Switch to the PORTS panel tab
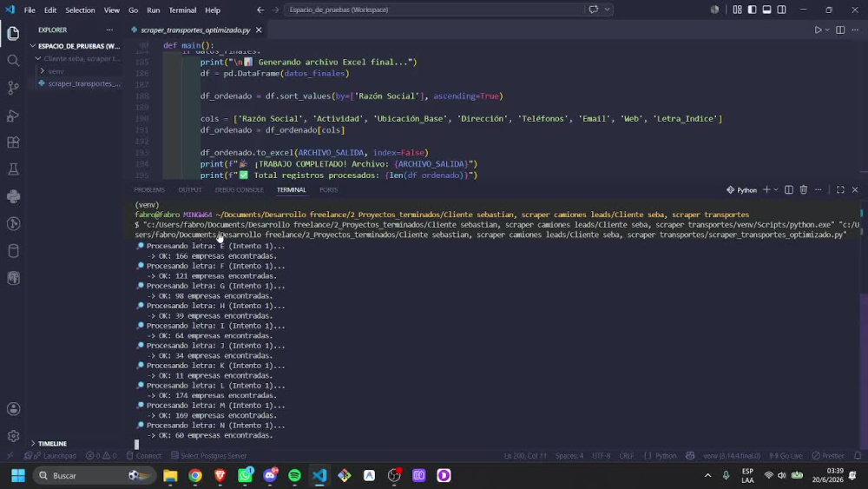 (328, 190)
